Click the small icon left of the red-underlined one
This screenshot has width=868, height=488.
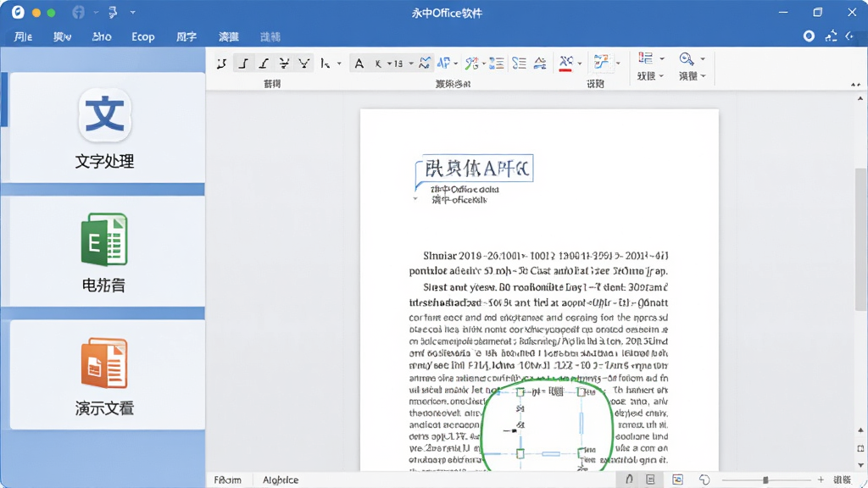pyautogui.click(x=540, y=63)
